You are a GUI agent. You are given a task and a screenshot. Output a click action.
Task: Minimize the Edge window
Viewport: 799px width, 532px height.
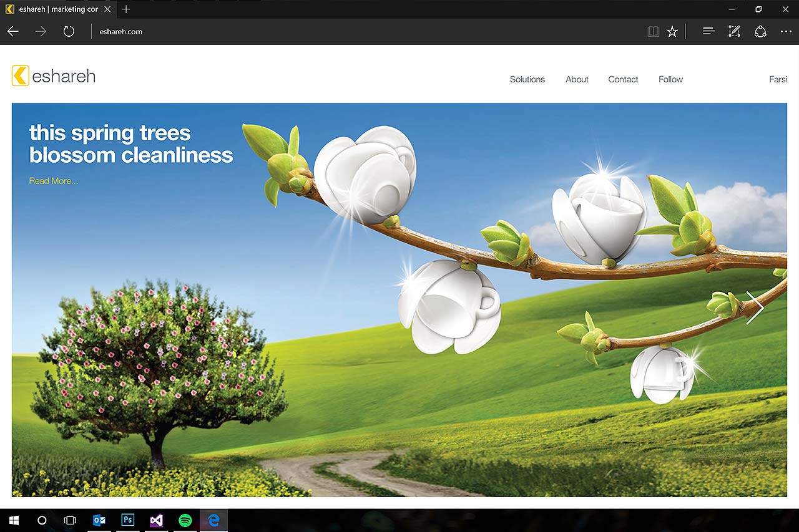coord(732,9)
